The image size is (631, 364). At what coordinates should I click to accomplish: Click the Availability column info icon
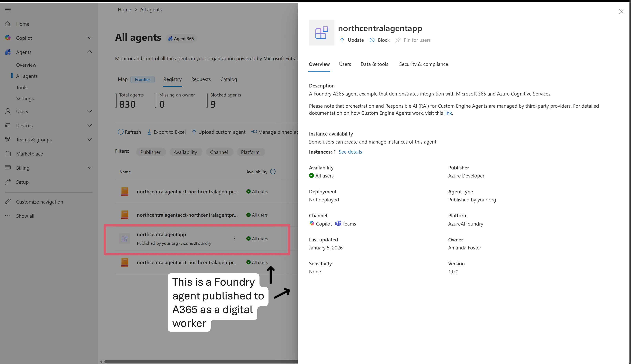pyautogui.click(x=273, y=171)
